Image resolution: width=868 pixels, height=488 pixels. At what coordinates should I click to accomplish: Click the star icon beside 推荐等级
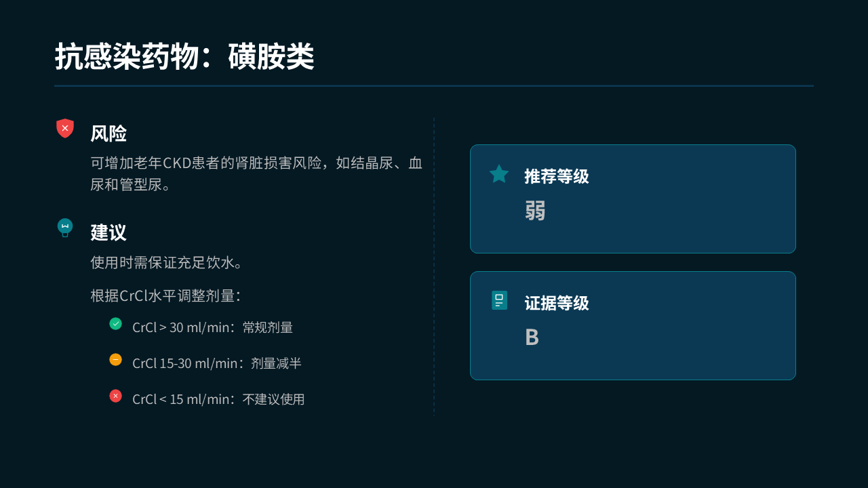pos(499,174)
